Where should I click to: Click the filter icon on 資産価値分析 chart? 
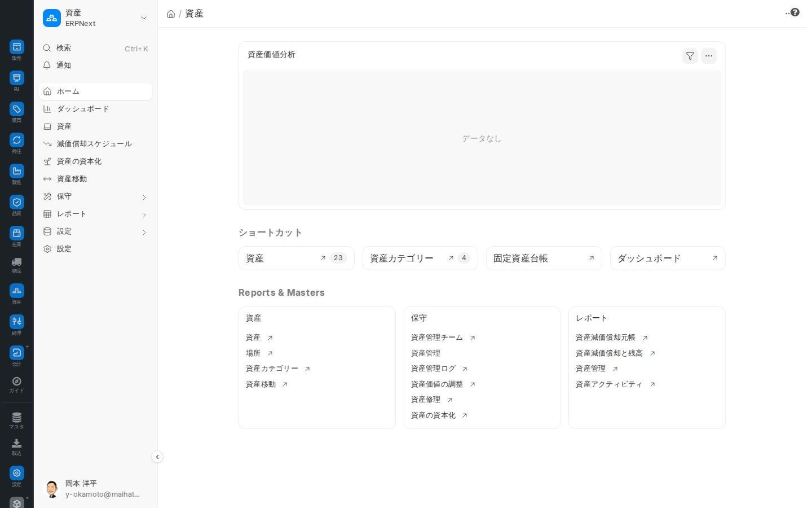click(x=690, y=56)
